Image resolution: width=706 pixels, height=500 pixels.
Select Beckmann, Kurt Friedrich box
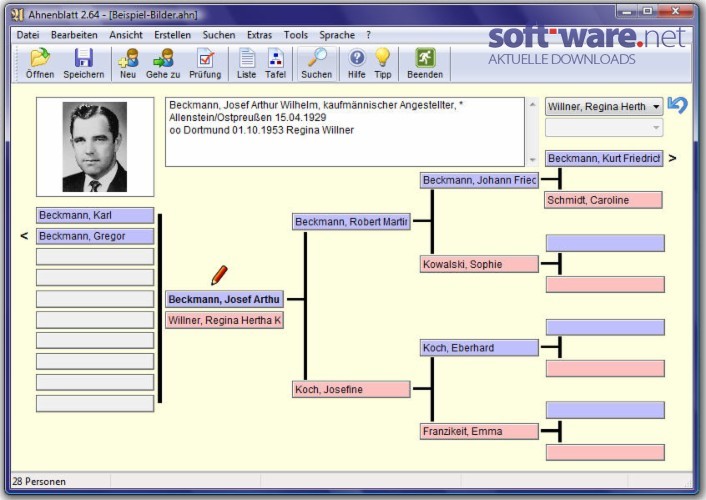(604, 158)
